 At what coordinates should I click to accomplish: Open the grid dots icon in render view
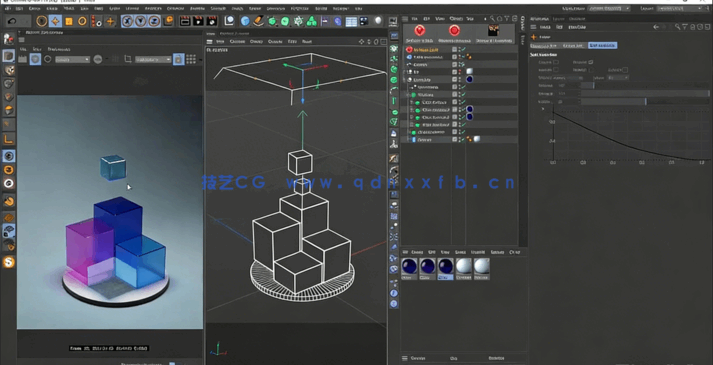tap(191, 59)
